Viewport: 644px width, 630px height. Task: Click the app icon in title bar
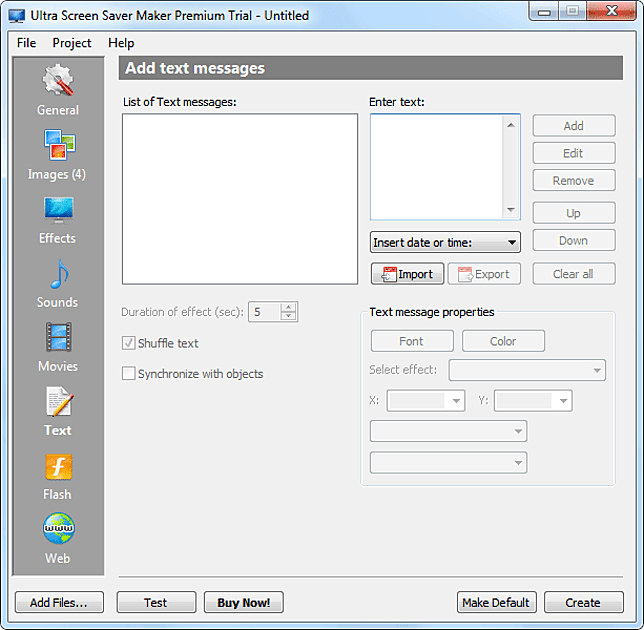16,16
